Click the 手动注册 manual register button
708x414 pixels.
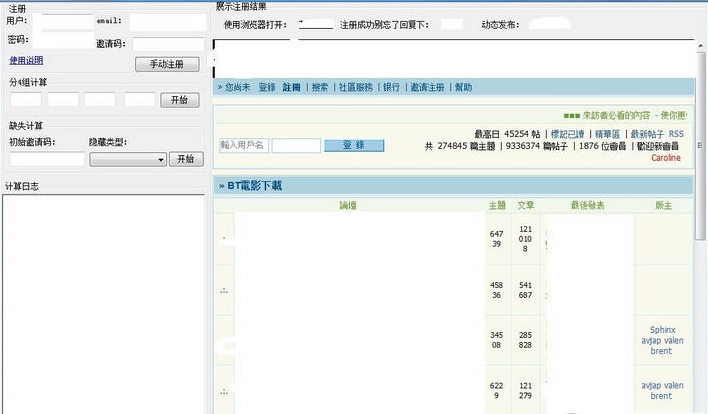pyautogui.click(x=167, y=64)
